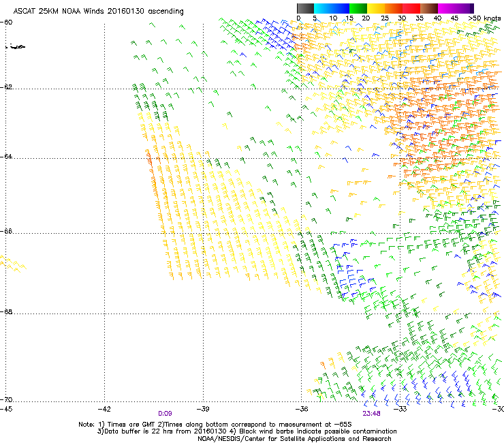Click the -68 latitude axis label
The image size is (504, 443).
(6, 311)
